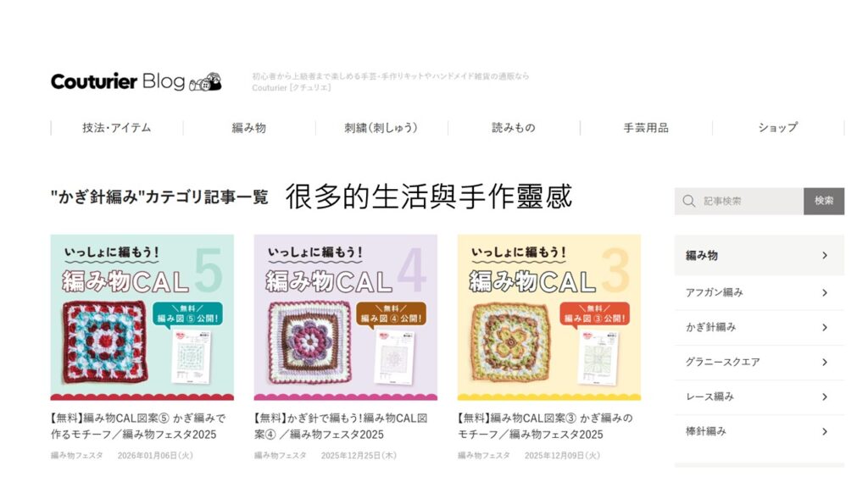The image size is (868, 488).
Task: Expand the かぎ針編み sidebar chevron
Action: coord(825,328)
